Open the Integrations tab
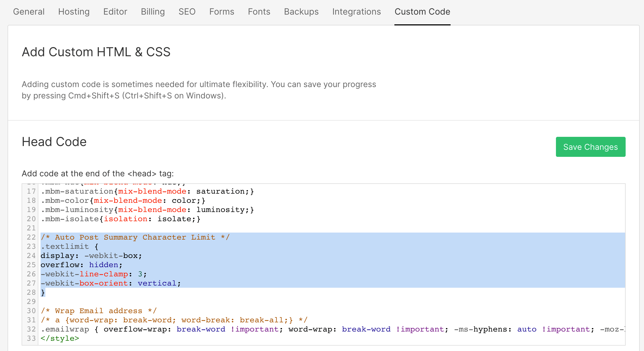 356,12
